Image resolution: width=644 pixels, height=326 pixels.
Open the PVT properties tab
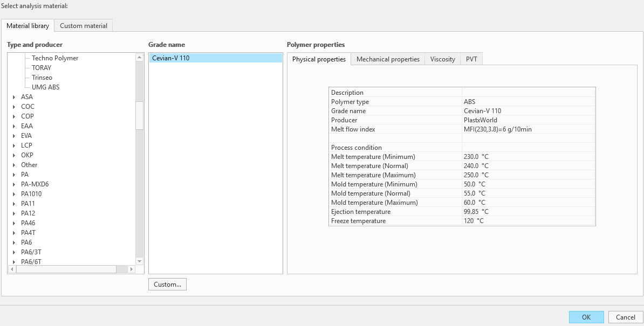(x=471, y=59)
